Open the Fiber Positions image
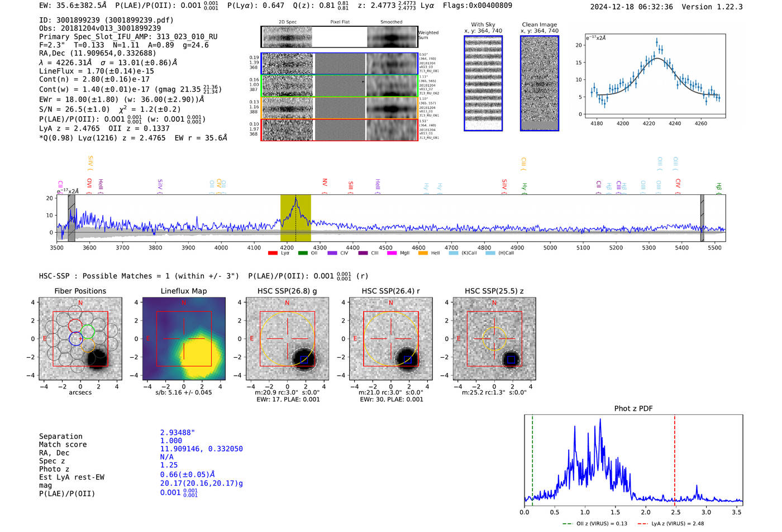The height and width of the screenshot is (532, 782). [80, 339]
